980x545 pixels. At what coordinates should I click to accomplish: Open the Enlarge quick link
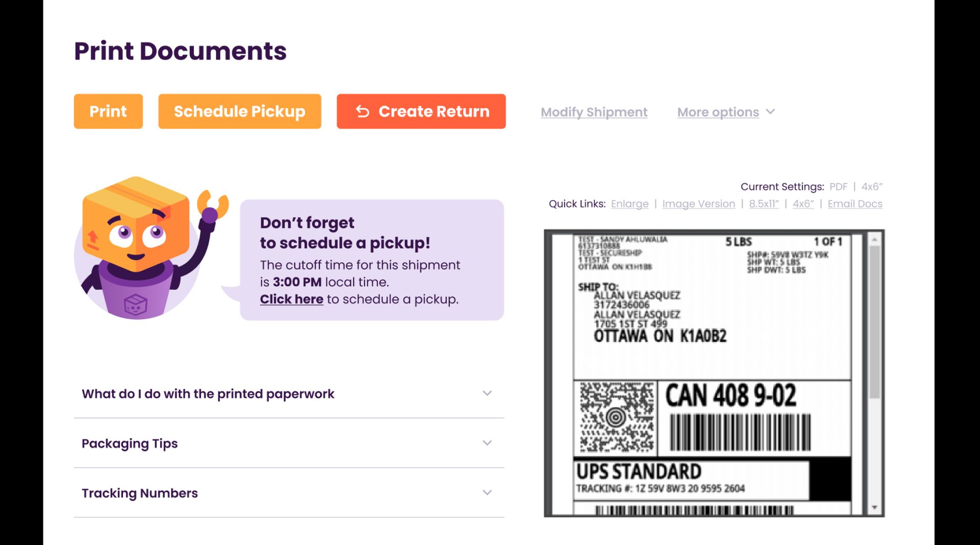[630, 203]
